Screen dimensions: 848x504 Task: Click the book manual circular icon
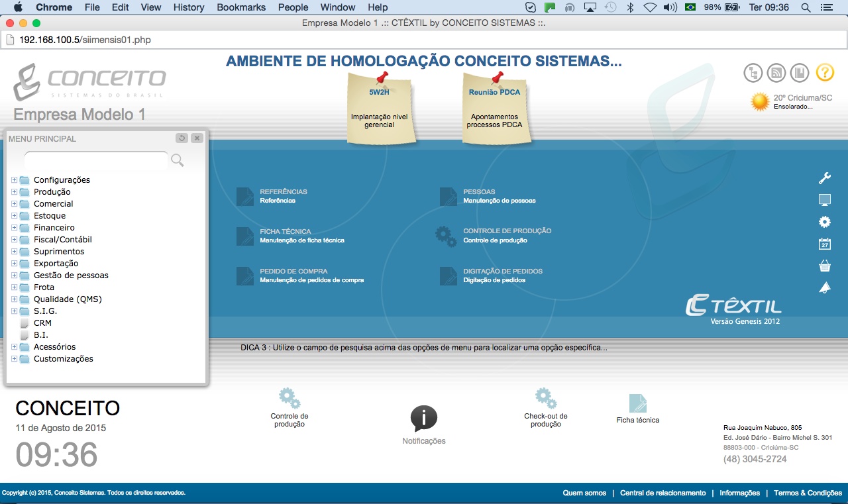(x=800, y=72)
